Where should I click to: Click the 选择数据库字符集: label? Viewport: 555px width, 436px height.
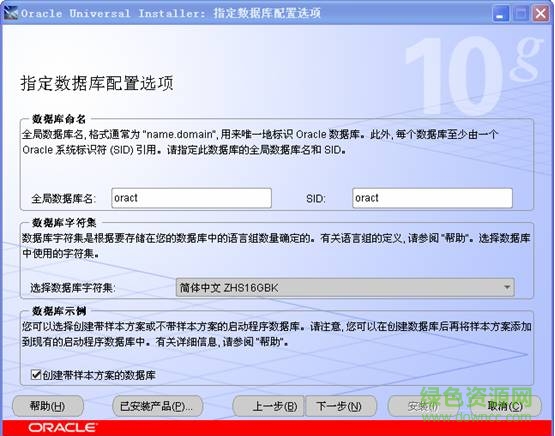(73, 288)
